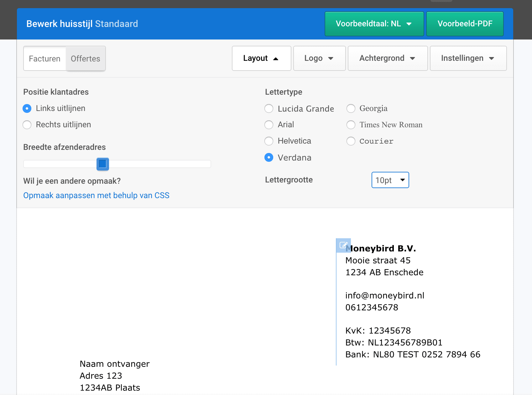Expand the Instellingen dropdown
Screen dimensions: 532x395
click(468, 58)
